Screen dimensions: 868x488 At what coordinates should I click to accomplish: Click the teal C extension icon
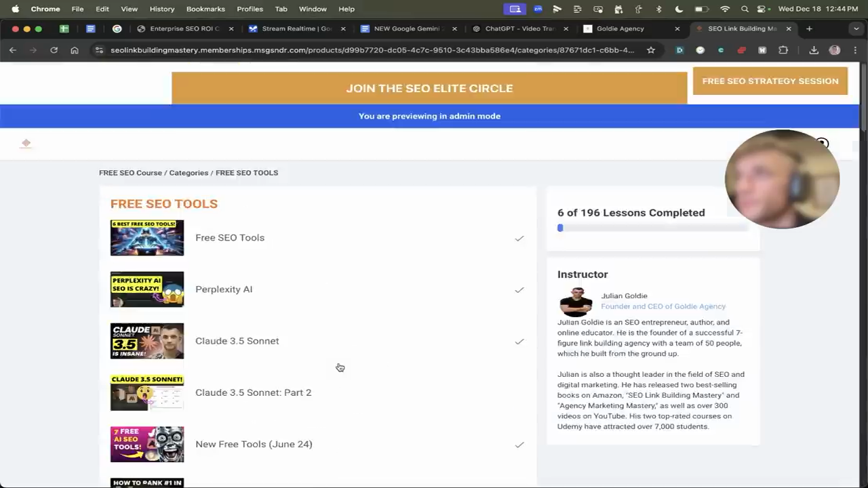point(720,50)
